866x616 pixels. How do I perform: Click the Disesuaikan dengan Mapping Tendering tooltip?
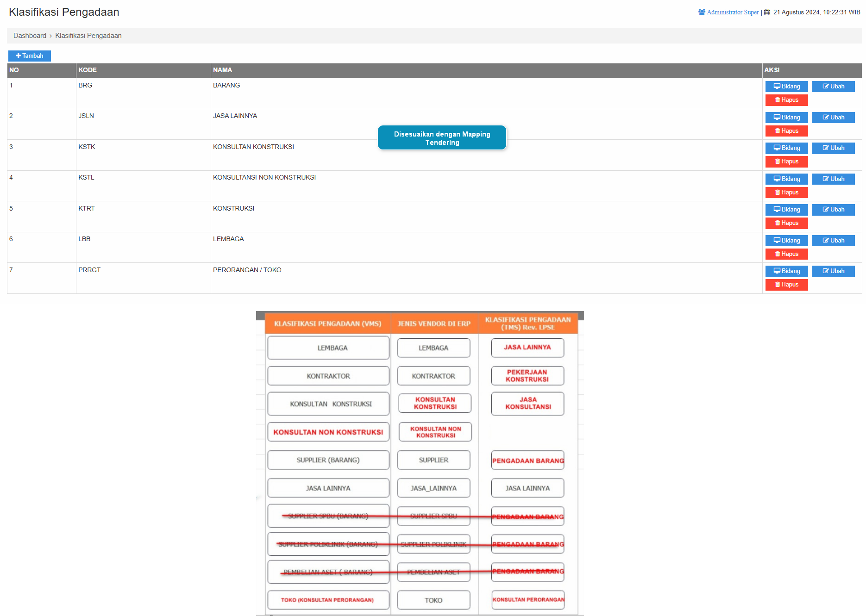click(x=442, y=138)
